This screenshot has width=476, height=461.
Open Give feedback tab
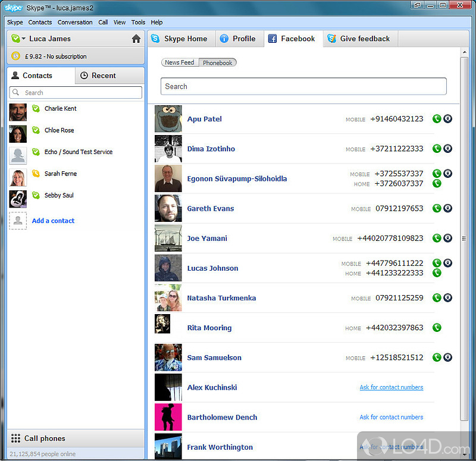(361, 39)
